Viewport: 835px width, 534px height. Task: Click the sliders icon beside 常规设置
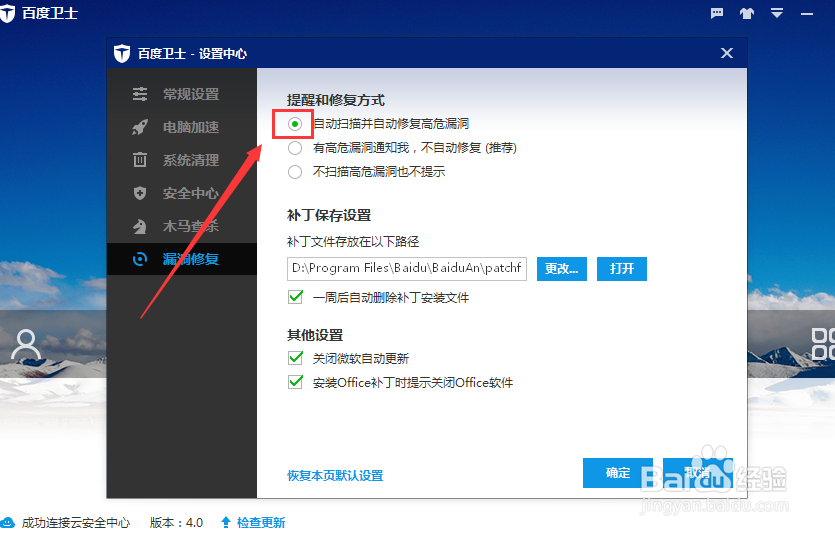pos(140,94)
